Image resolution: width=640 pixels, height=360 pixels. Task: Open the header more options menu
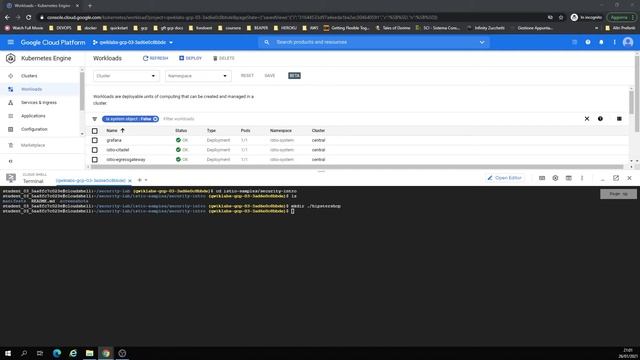pyautogui.click(x=614, y=42)
